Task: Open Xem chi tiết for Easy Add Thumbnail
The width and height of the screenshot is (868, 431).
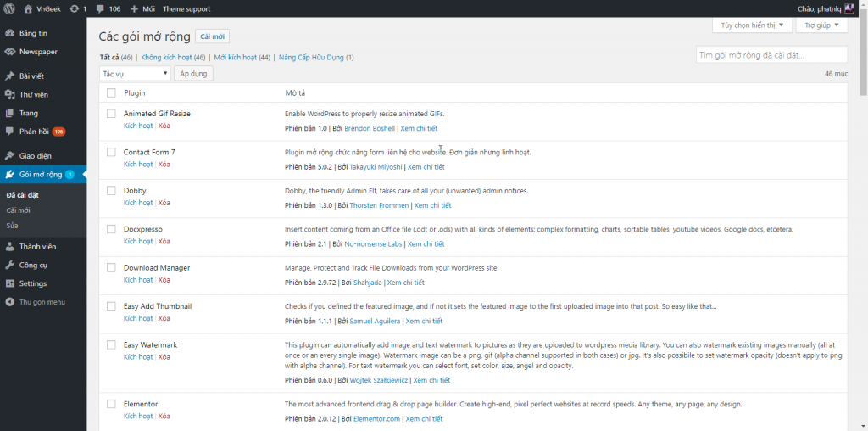Action: 424,321
